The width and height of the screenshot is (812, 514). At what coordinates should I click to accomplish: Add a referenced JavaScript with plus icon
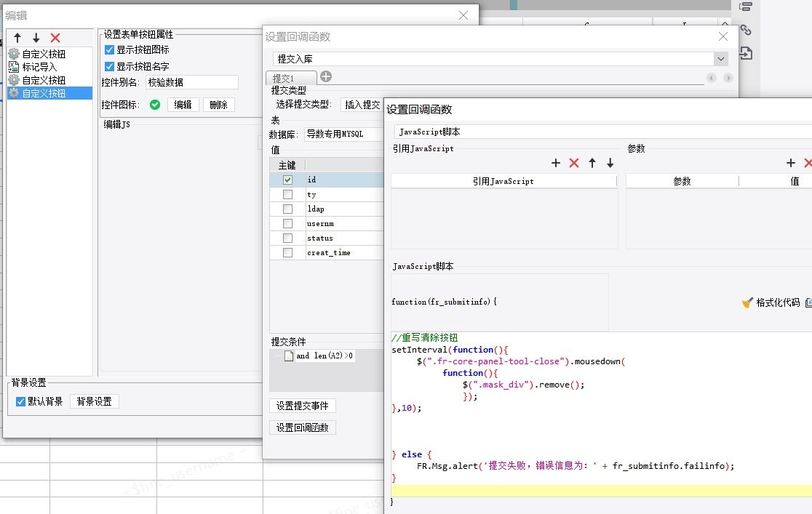tap(556, 163)
